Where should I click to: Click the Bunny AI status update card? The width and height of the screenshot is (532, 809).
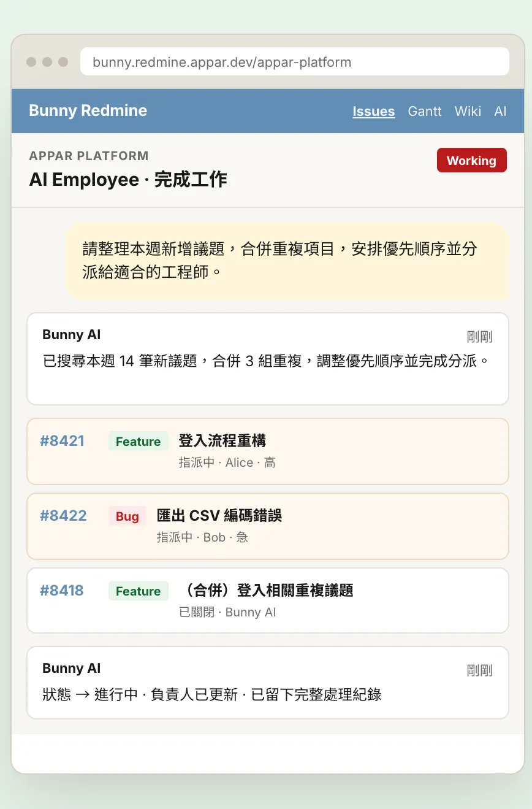pyautogui.click(x=268, y=683)
